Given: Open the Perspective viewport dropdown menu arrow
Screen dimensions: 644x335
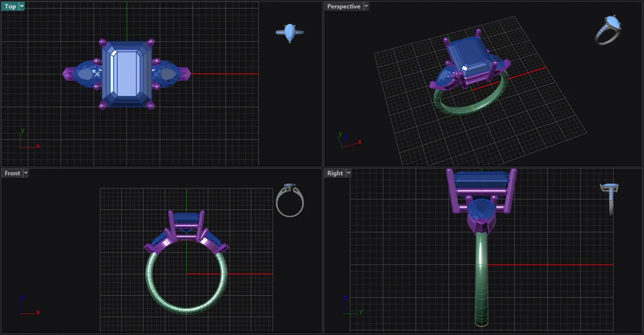Looking at the screenshot, I should (366, 6).
